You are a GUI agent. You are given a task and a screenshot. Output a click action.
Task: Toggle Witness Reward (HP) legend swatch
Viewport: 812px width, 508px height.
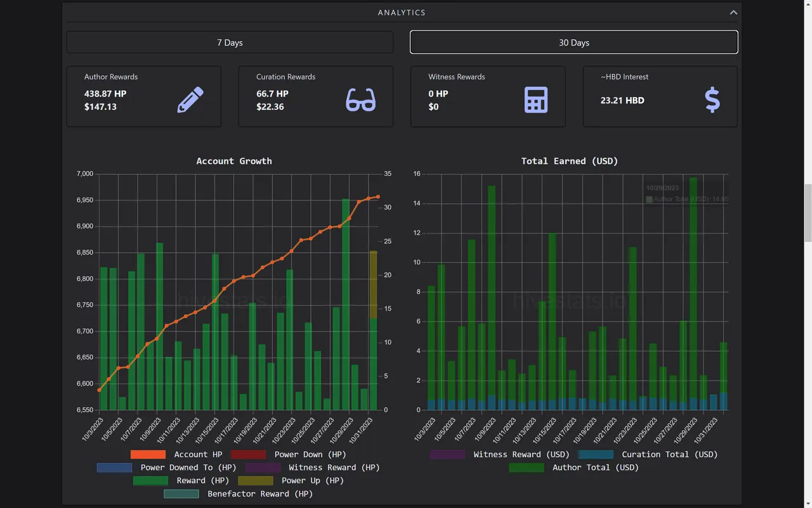(263, 467)
